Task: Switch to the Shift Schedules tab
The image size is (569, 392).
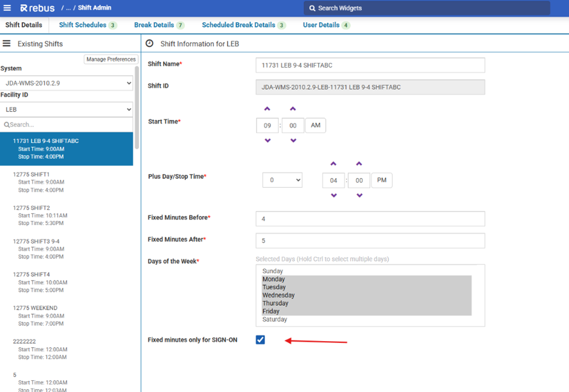Action: tap(83, 25)
